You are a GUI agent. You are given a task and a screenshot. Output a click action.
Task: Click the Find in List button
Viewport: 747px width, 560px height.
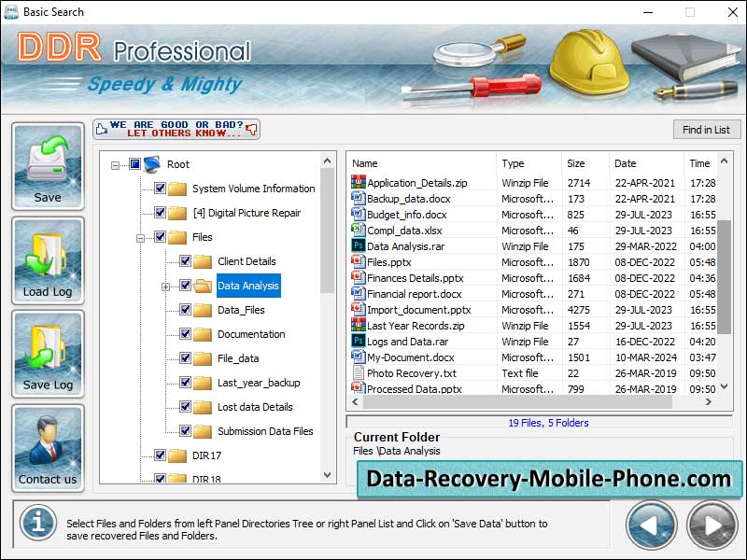[707, 130]
